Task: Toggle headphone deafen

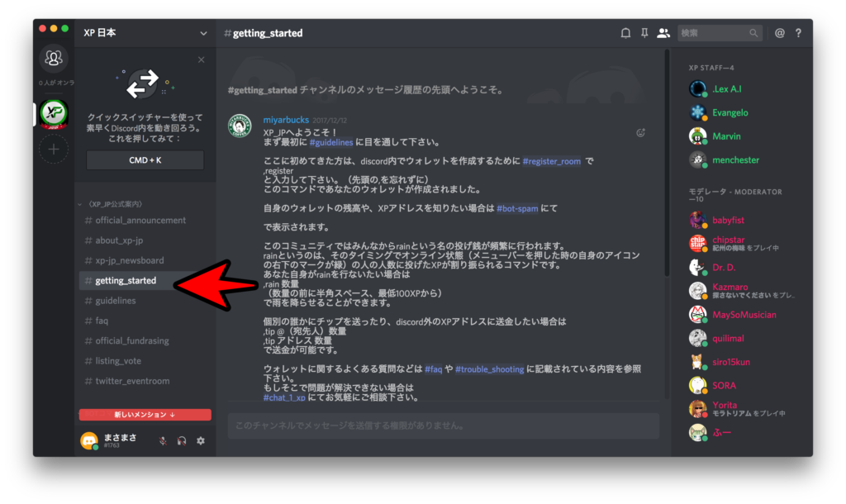Action: pos(182,441)
